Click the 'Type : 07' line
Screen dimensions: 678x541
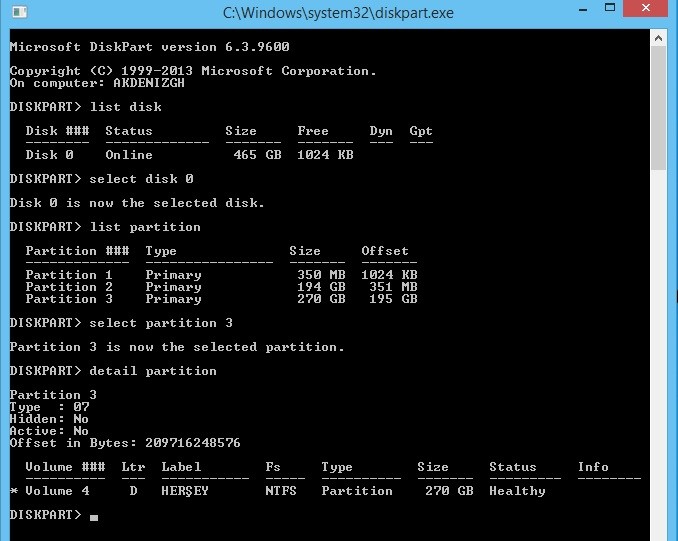coord(49,407)
